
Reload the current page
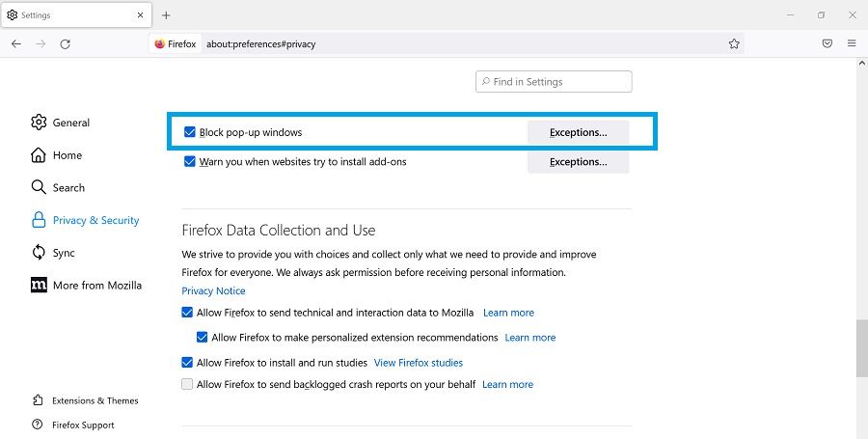pos(65,43)
